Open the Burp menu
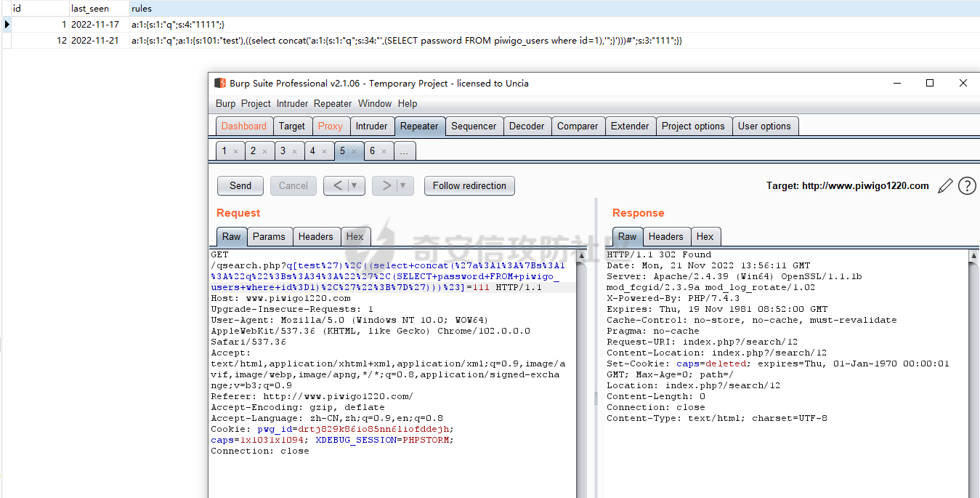Viewport: 980px width, 498px height. click(x=226, y=103)
